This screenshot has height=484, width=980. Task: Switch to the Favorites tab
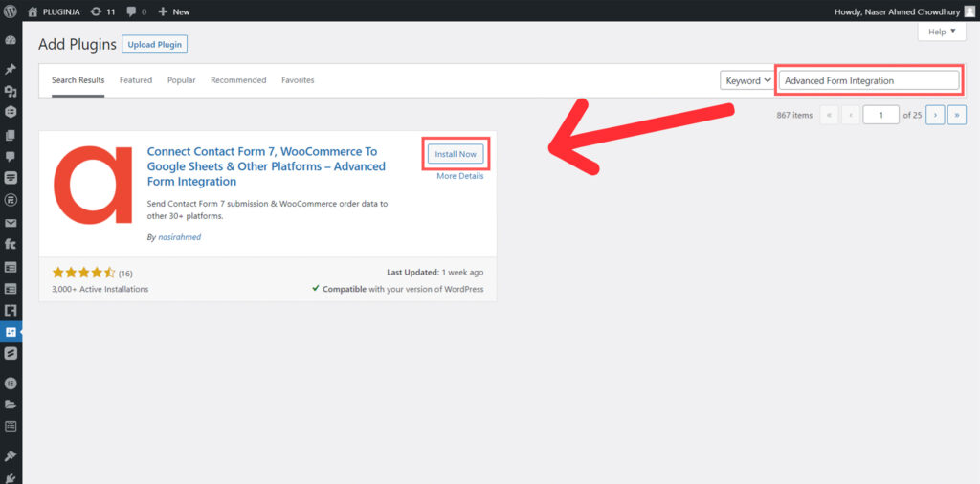pyautogui.click(x=298, y=80)
